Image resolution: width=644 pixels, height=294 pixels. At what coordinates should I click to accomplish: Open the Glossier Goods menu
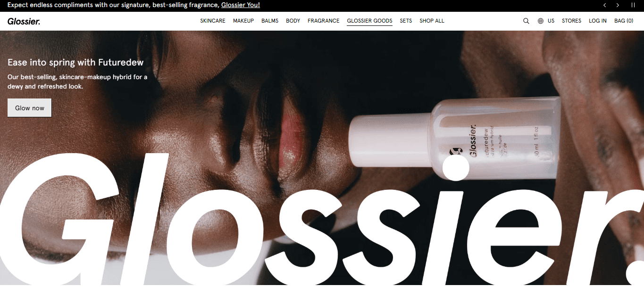[369, 21]
